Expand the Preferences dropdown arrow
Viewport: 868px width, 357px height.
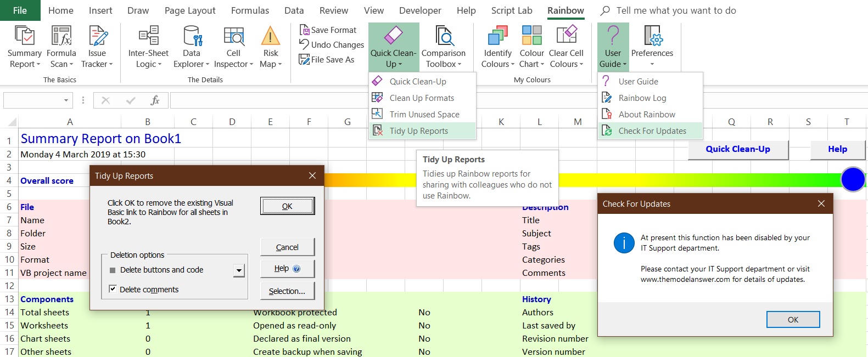coord(652,65)
